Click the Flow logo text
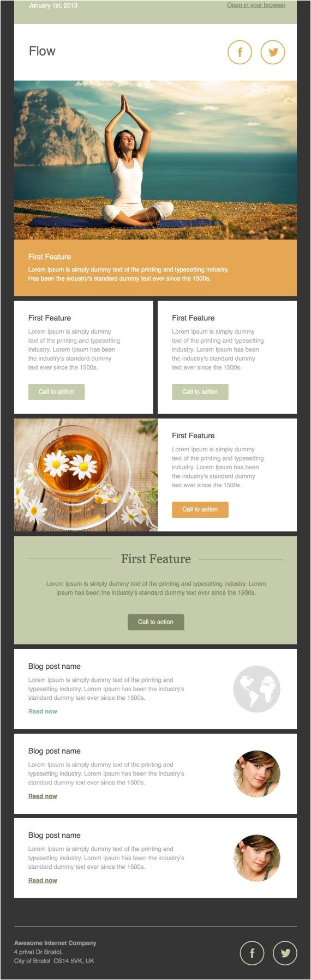The height and width of the screenshot is (980, 311). (42, 51)
